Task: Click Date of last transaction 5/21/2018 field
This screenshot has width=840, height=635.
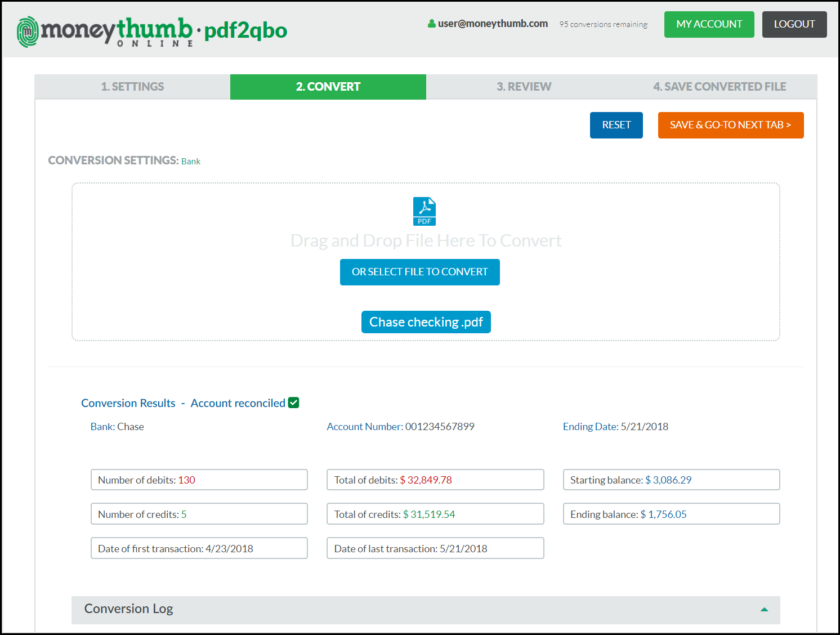Action: [x=435, y=548]
